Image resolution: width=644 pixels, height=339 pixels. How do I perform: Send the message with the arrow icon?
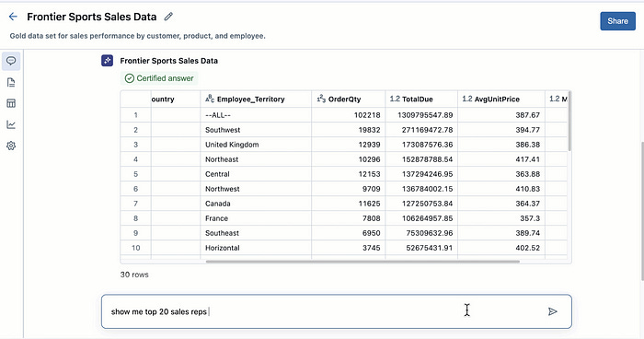click(x=552, y=311)
